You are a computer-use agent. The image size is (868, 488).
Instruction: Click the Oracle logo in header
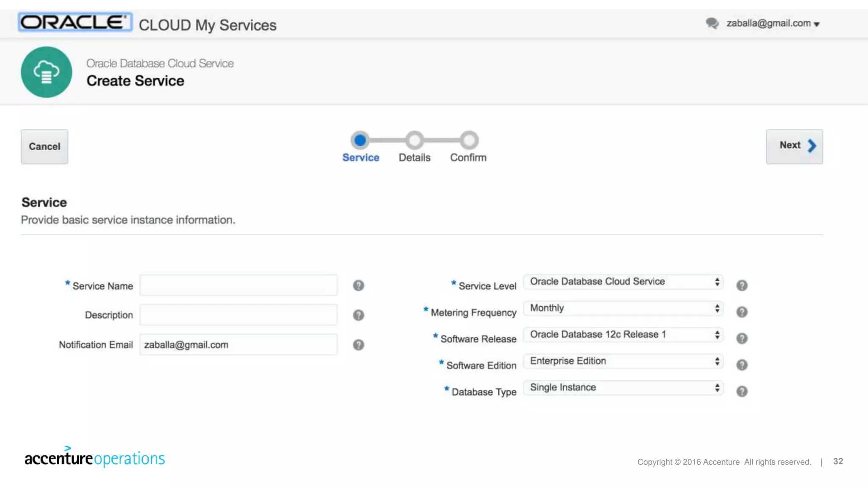point(75,22)
